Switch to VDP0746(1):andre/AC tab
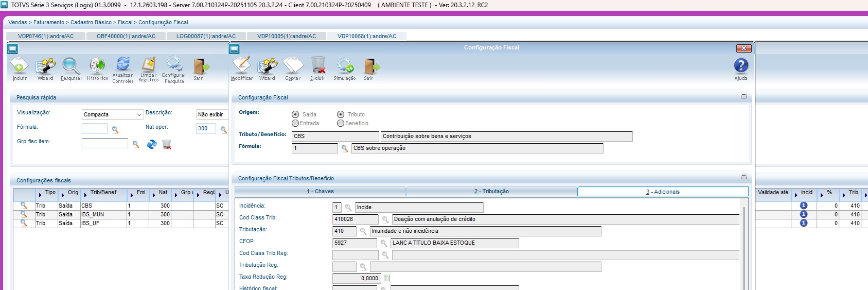The image size is (868, 290). point(46,36)
